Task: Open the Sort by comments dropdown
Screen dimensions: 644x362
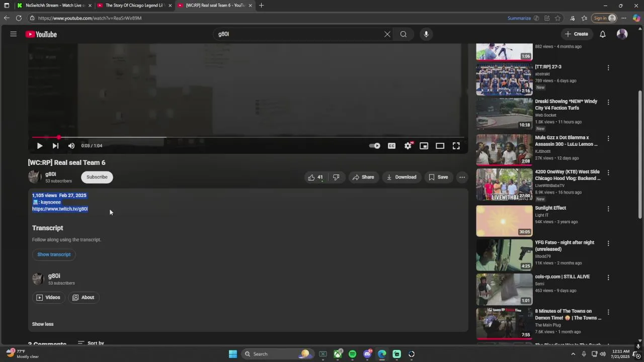Action: (91, 343)
